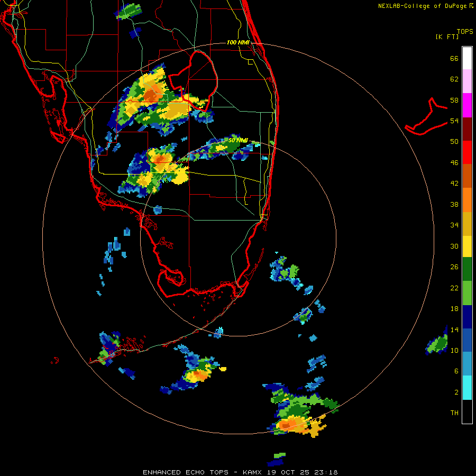This screenshot has height=476, width=476.
Task: Click the 18 legend value
Action: tap(454, 309)
